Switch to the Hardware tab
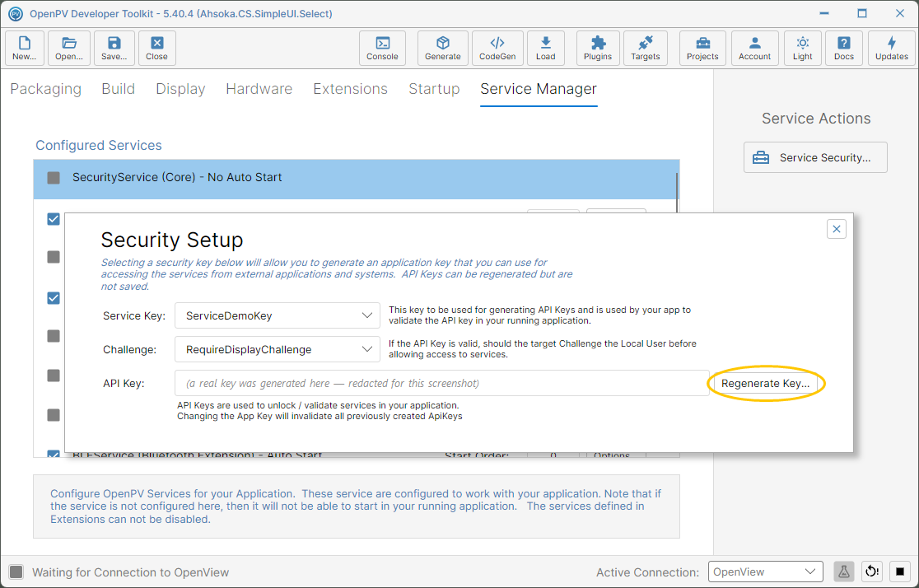Screen dimensions: 919x588 [259, 88]
